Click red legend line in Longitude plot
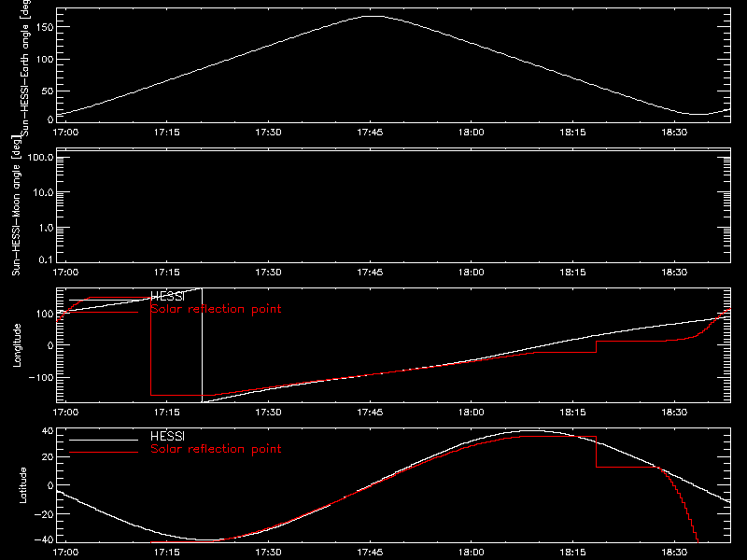The image size is (747, 560). [104, 312]
